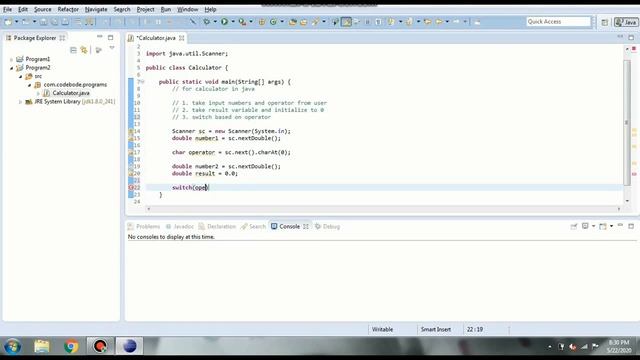Close the Calculator.java editor tab

[x=182, y=38]
